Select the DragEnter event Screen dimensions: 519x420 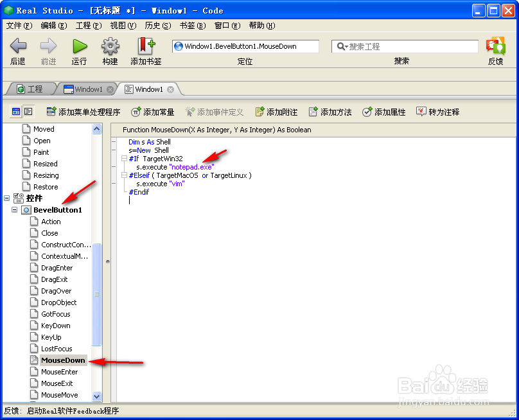tap(57, 268)
